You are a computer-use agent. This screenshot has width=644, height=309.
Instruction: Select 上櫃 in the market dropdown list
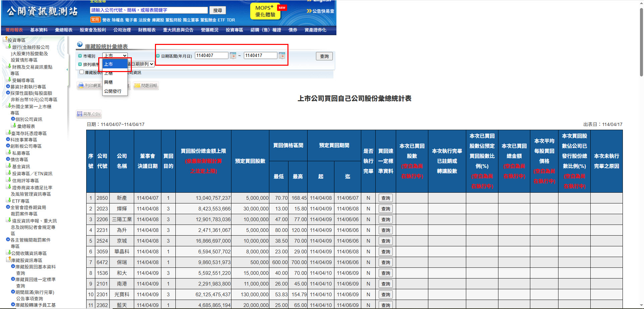[115, 73]
